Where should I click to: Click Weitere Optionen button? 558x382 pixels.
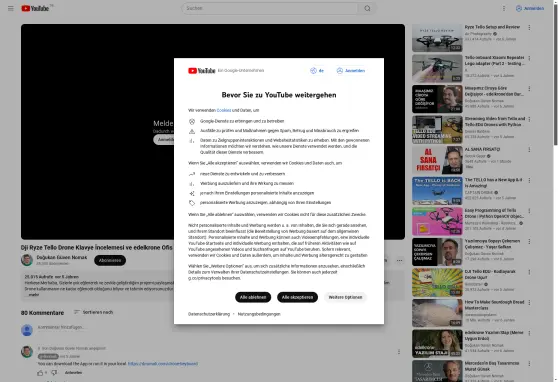(x=345, y=297)
